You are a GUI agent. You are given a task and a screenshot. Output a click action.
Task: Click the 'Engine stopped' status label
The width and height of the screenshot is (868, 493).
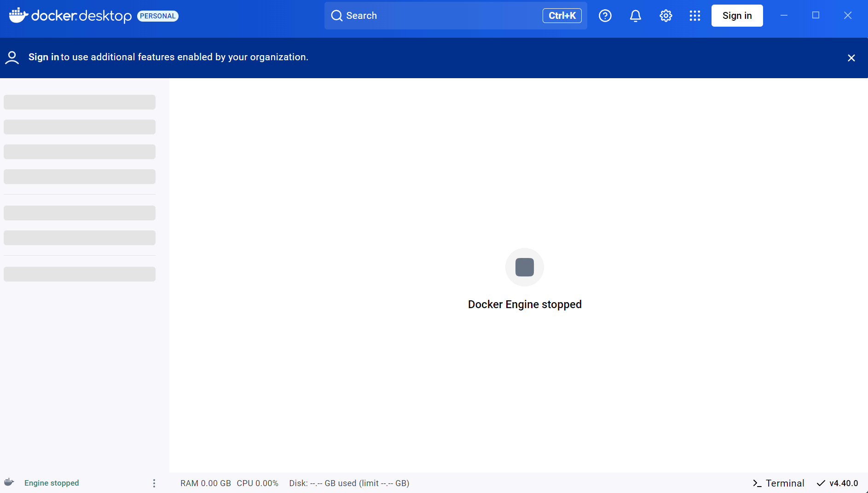pyautogui.click(x=52, y=483)
